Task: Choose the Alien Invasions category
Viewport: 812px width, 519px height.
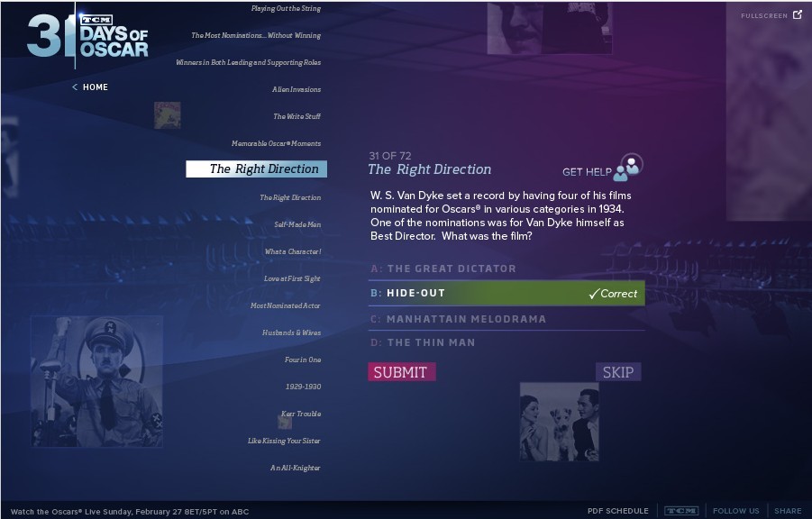Action: (297, 89)
